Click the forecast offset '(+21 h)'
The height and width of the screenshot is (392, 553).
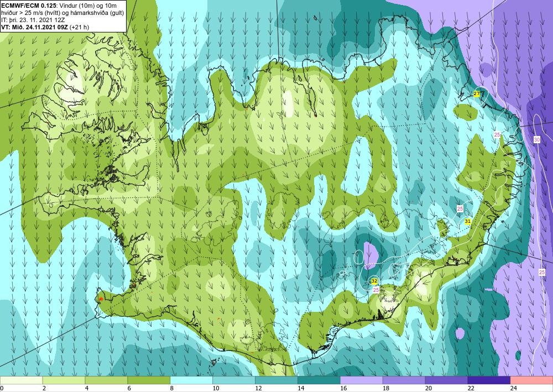(79, 27)
